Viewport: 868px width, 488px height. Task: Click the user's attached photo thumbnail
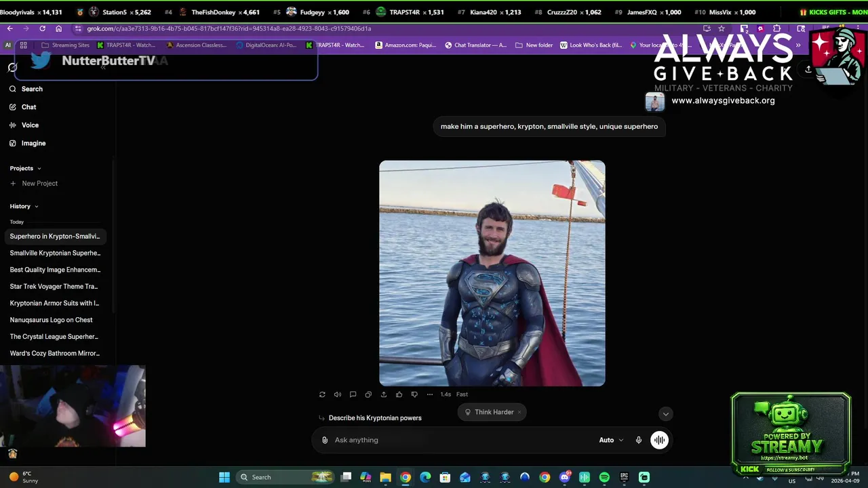(x=654, y=102)
